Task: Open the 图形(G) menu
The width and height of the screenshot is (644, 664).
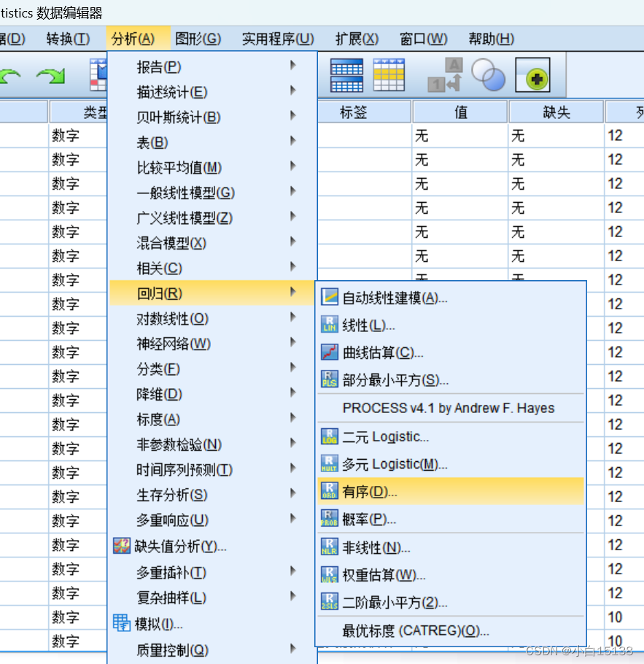Action: coord(198,39)
